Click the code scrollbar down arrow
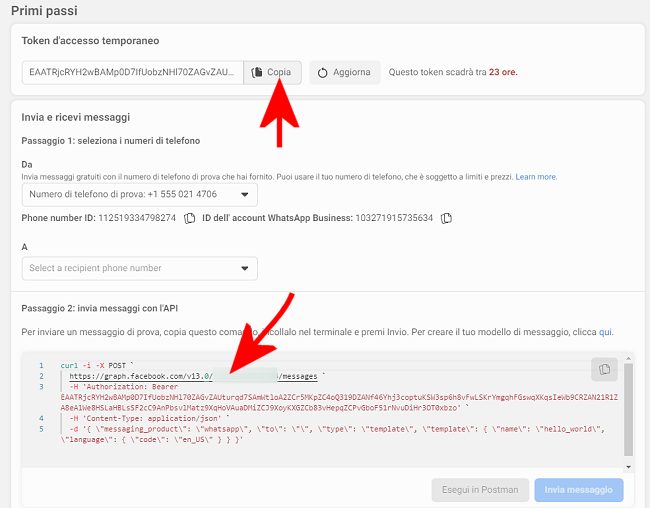The image size is (650, 508). [x=628, y=467]
